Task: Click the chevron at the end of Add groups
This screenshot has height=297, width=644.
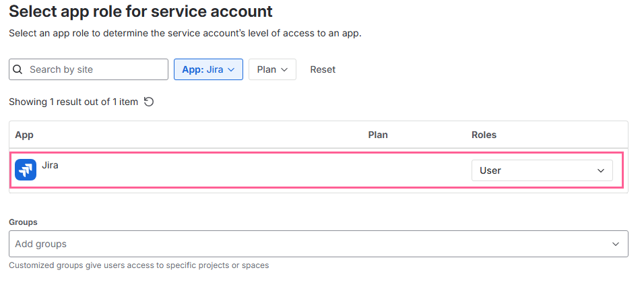Action: pyautogui.click(x=615, y=244)
